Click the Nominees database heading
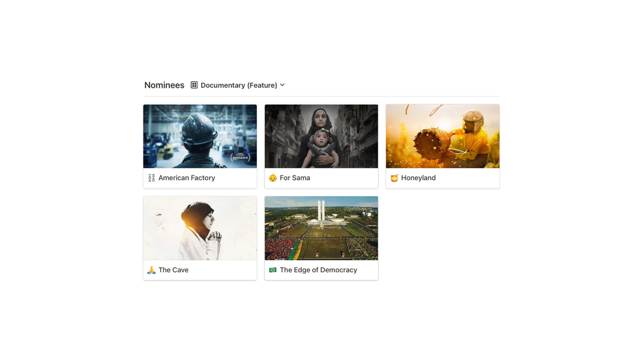Image resolution: width=644 pixels, height=362 pixels. point(164,85)
